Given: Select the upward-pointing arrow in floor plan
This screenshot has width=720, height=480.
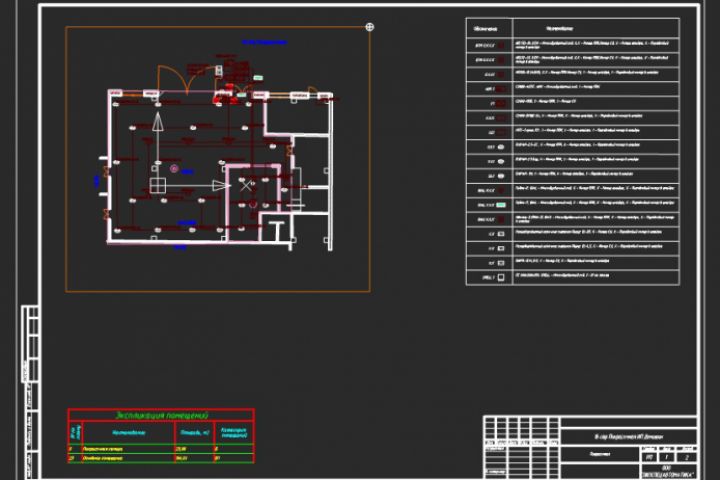Looking at the screenshot, I should (x=158, y=122).
